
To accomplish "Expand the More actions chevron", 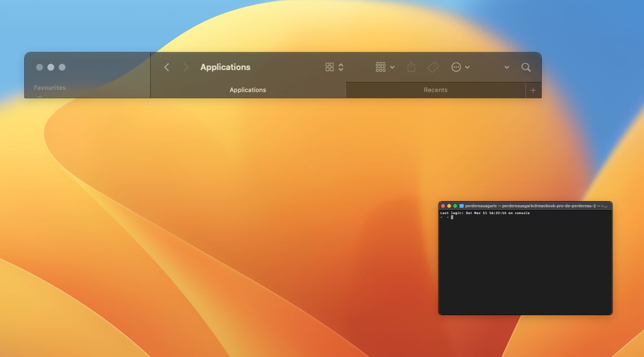I will point(467,67).
